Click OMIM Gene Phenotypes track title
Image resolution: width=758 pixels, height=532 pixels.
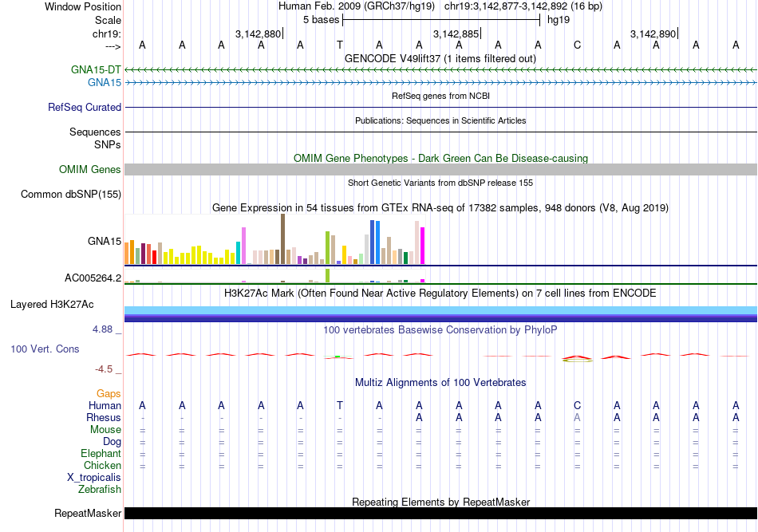click(440, 158)
